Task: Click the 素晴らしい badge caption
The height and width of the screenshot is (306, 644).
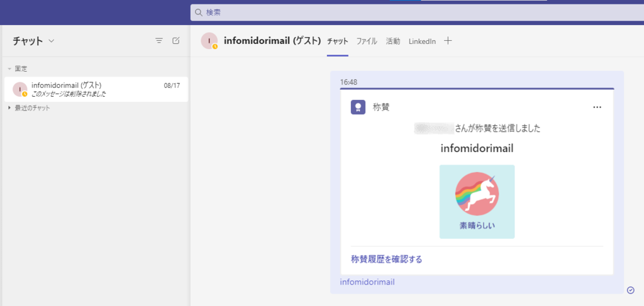Action: click(x=477, y=226)
